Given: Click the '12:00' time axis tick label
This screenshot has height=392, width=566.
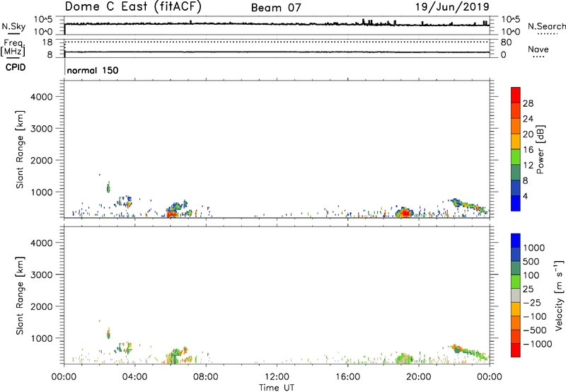Looking at the screenshot, I should (x=277, y=377).
